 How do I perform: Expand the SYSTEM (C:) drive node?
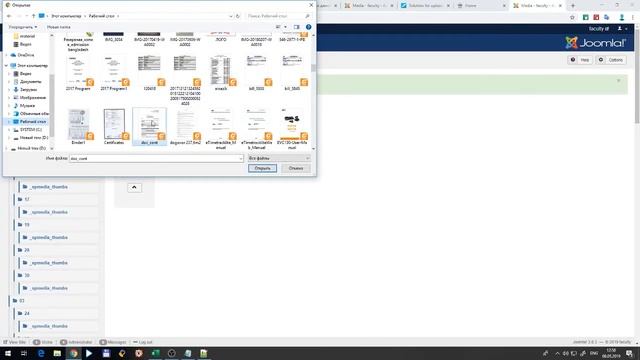point(9,129)
